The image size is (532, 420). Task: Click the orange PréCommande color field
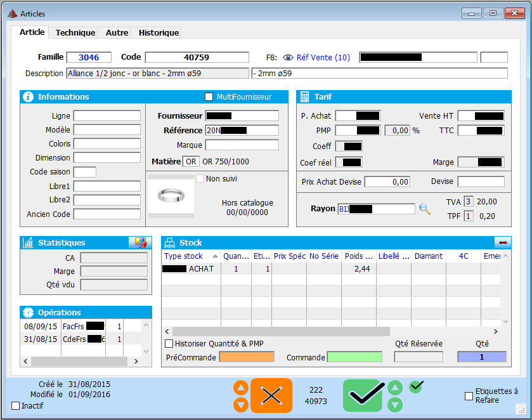247,357
